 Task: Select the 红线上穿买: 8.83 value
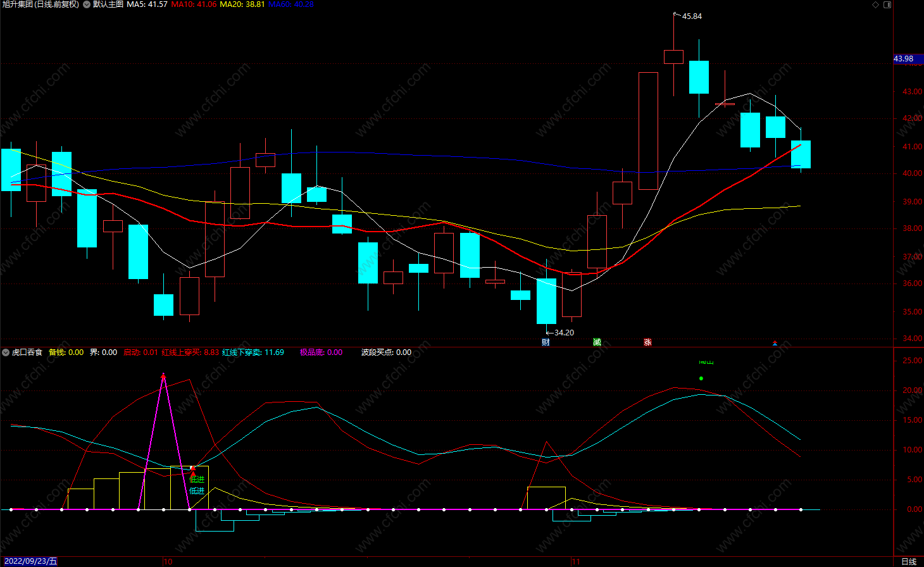click(x=190, y=352)
